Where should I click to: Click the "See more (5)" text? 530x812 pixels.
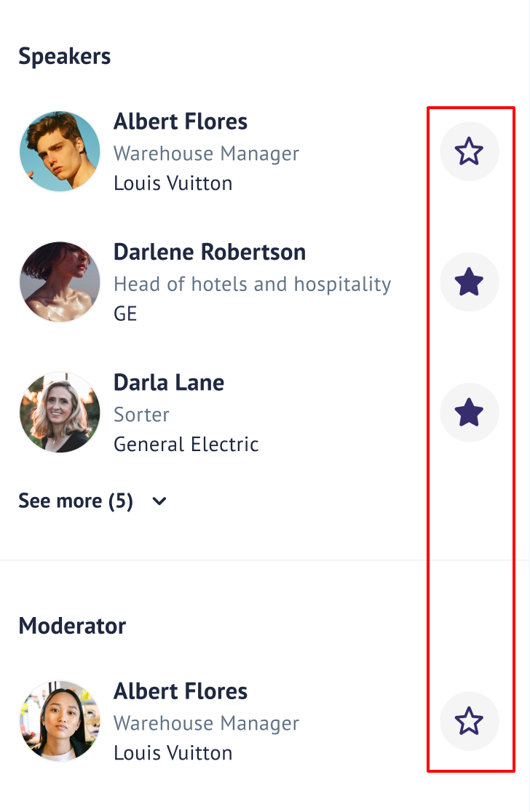(76, 501)
